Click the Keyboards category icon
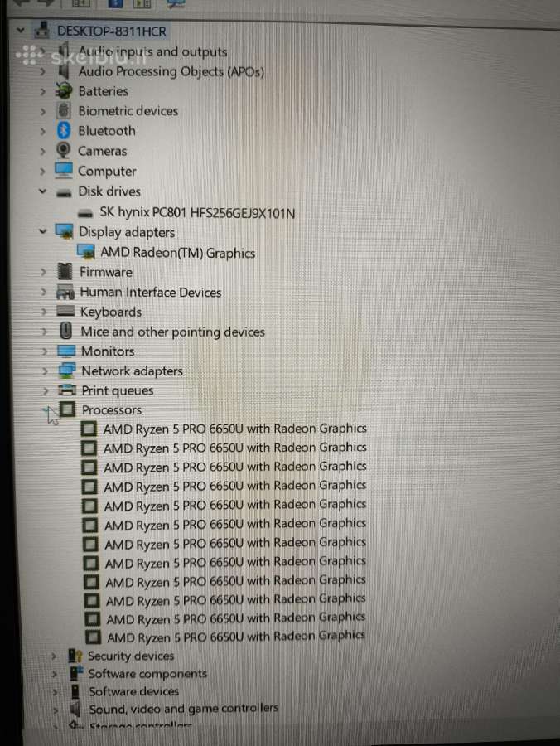560x746 pixels. coord(65,311)
